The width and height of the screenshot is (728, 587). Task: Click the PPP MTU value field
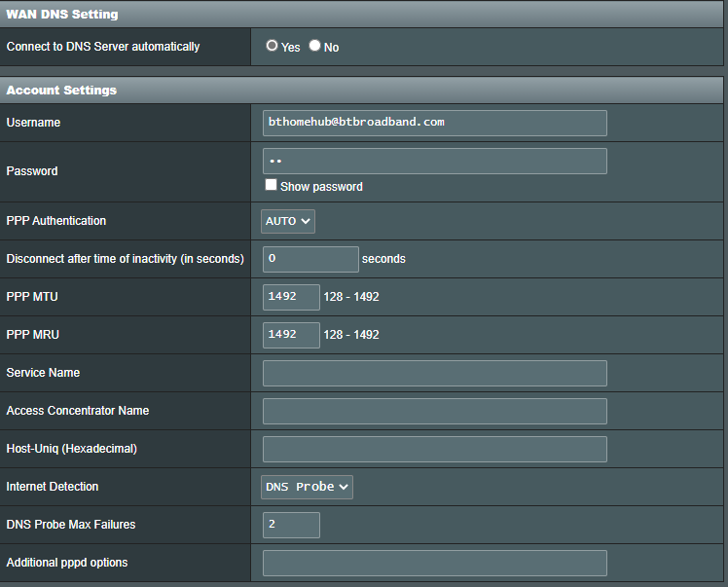(291, 297)
